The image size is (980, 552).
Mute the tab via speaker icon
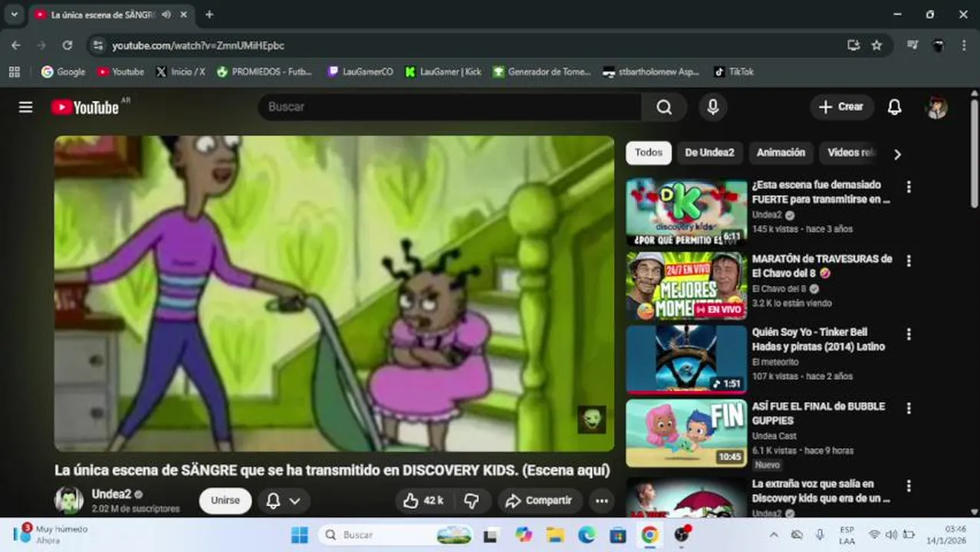pyautogui.click(x=166, y=15)
